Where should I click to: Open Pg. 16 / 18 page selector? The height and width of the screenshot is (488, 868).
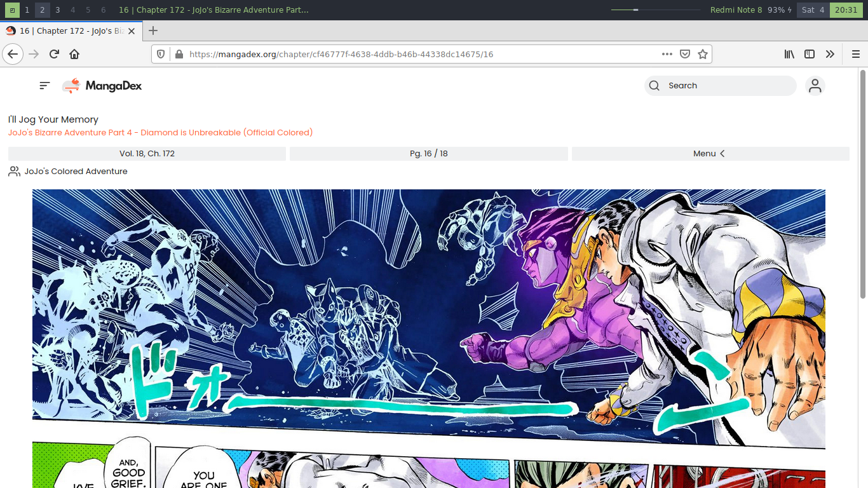[x=429, y=154]
